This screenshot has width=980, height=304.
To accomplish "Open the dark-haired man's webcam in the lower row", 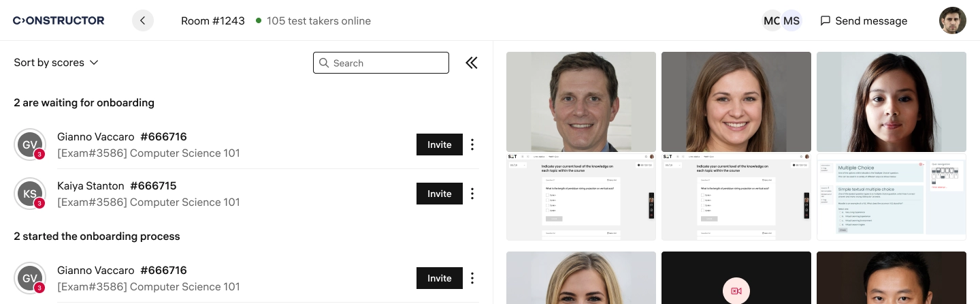I will 892,278.
